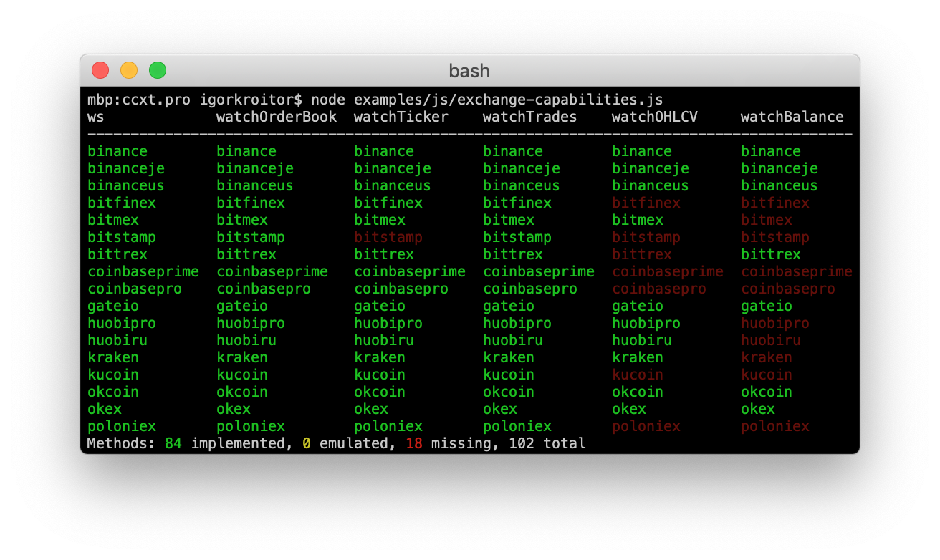Click the red close window button
Viewport: 940px width, 560px height.
(100, 70)
